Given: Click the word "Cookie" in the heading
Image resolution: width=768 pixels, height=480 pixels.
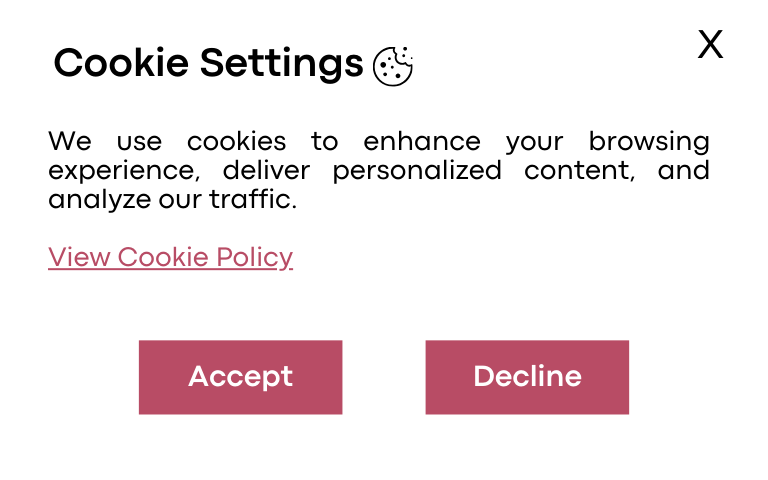Looking at the screenshot, I should pyautogui.click(x=121, y=63).
